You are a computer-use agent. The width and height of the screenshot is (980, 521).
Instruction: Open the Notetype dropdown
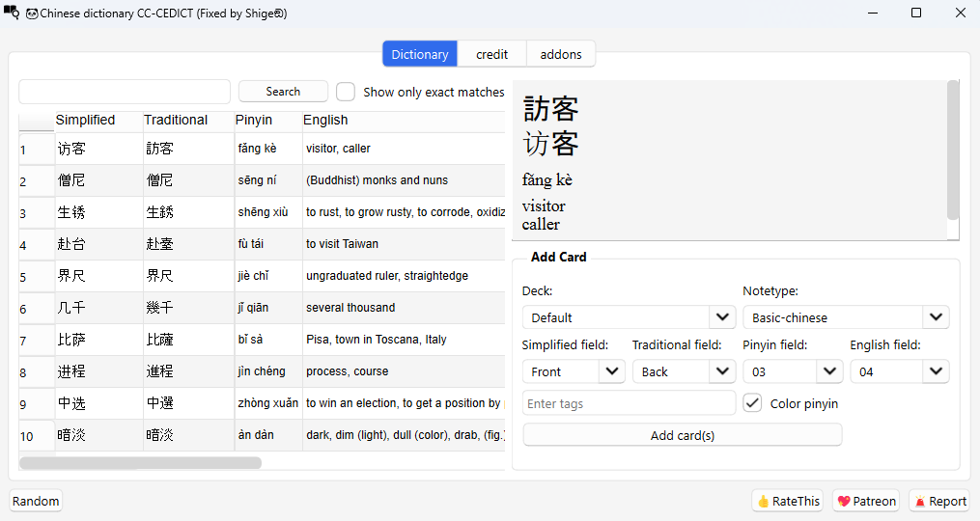pyautogui.click(x=845, y=317)
